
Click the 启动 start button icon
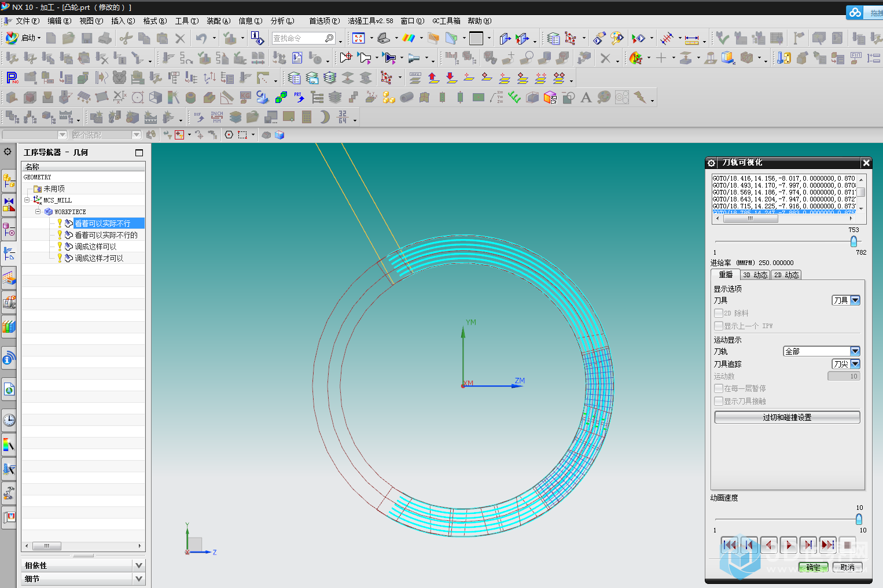tap(12, 38)
